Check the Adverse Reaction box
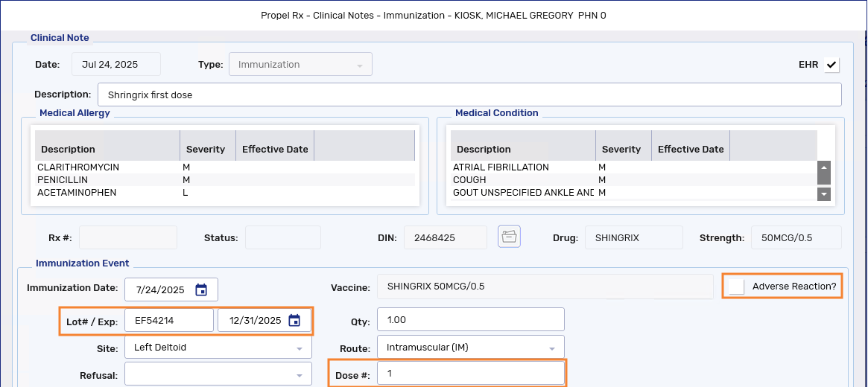The width and height of the screenshot is (868, 387). coord(737,287)
